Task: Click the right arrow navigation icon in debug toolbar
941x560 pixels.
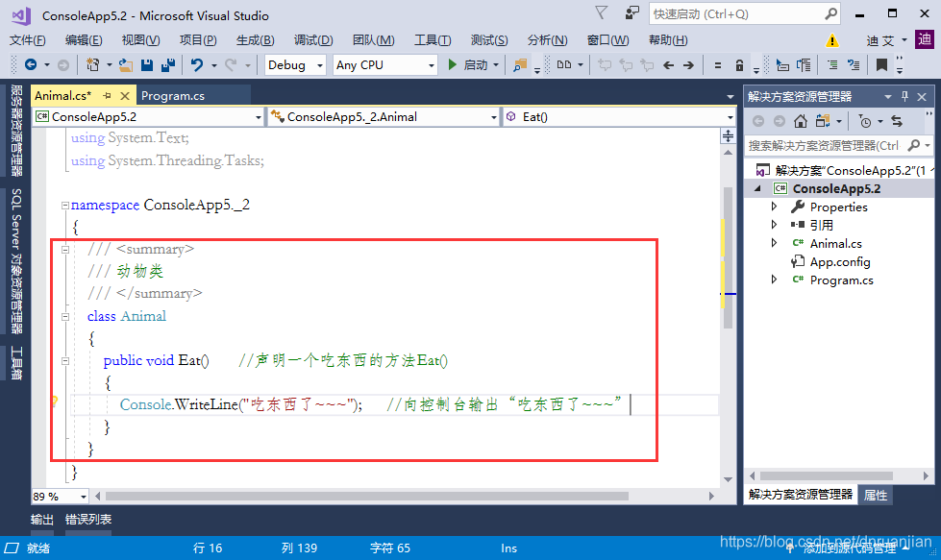Action: 688,64
